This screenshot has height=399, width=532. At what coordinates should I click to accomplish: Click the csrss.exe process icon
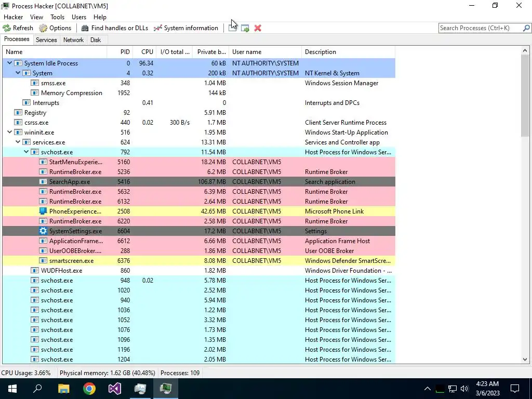point(18,122)
